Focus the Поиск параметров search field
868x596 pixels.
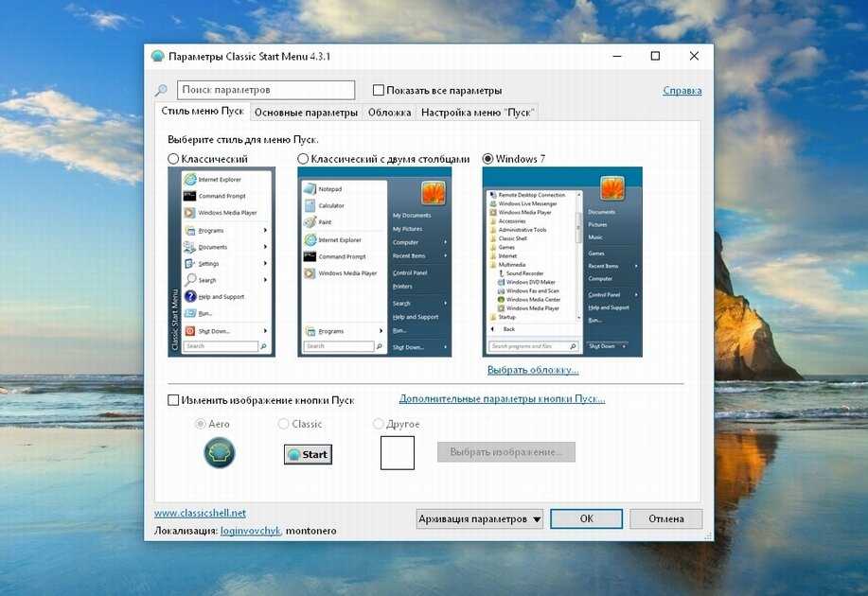click(266, 90)
